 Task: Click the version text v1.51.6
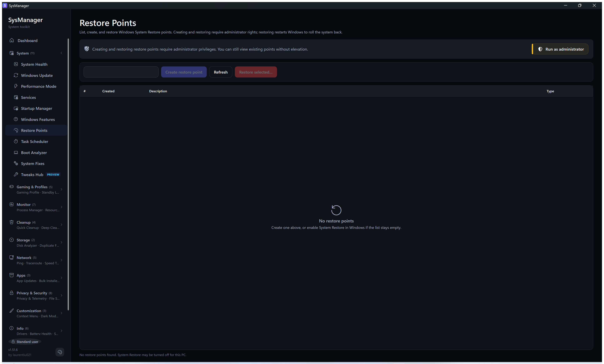(13, 350)
